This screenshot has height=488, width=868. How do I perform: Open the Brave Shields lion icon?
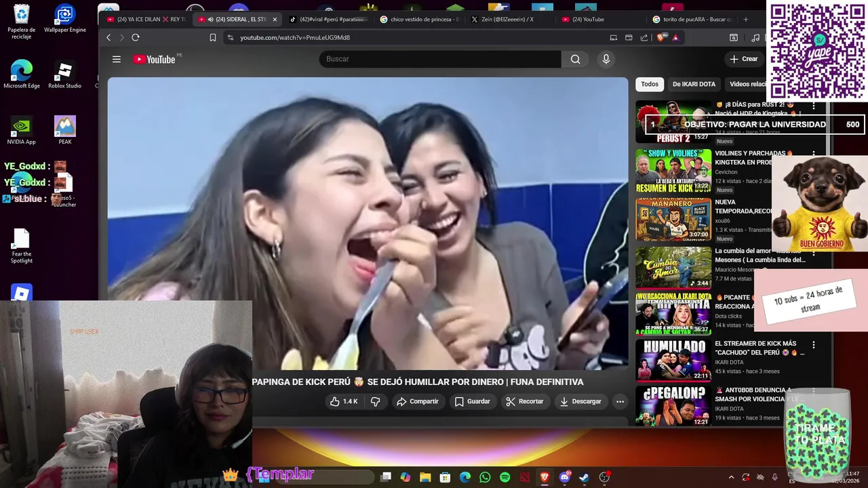661,37
